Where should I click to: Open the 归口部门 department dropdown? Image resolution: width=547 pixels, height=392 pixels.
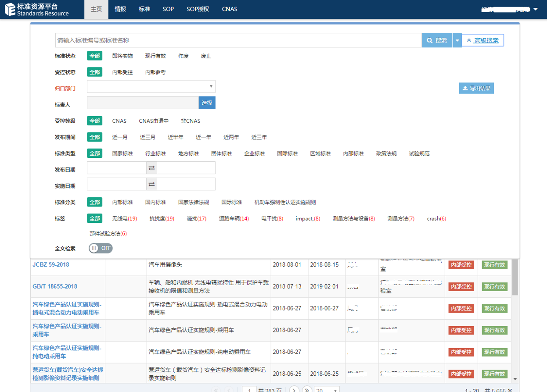(x=151, y=86)
